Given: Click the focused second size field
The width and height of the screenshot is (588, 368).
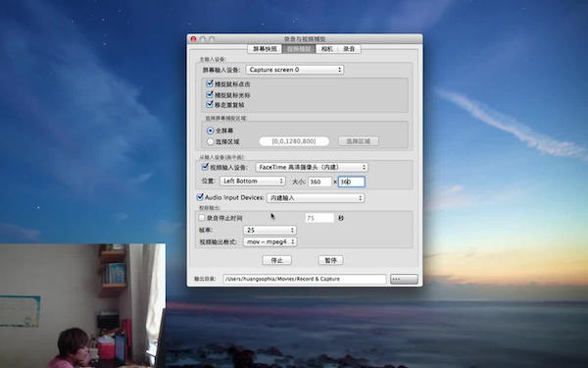Looking at the screenshot, I should pos(352,182).
